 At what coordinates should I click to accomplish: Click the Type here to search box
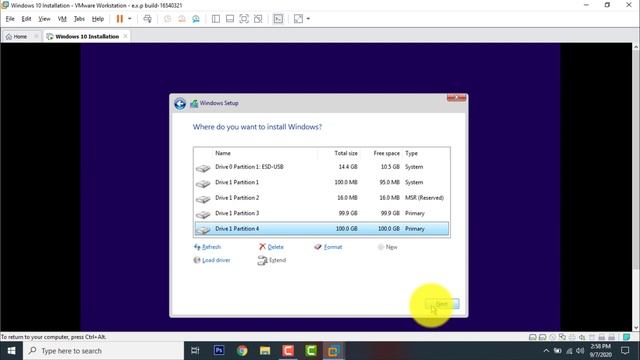coord(104,351)
